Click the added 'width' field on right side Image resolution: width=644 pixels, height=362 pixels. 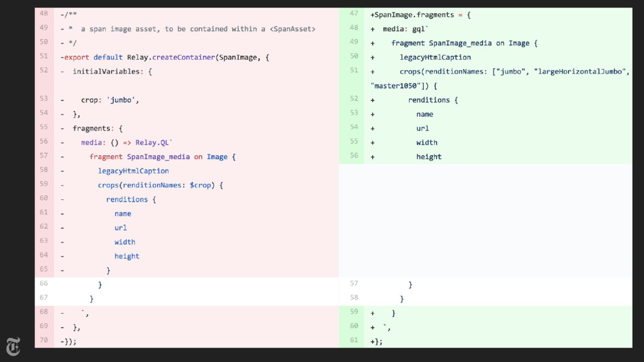pyautogui.click(x=427, y=143)
